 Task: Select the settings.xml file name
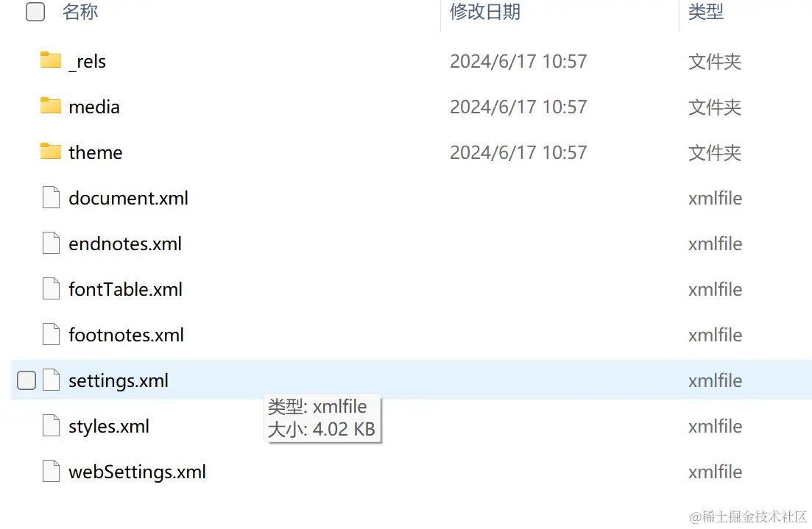pos(119,381)
